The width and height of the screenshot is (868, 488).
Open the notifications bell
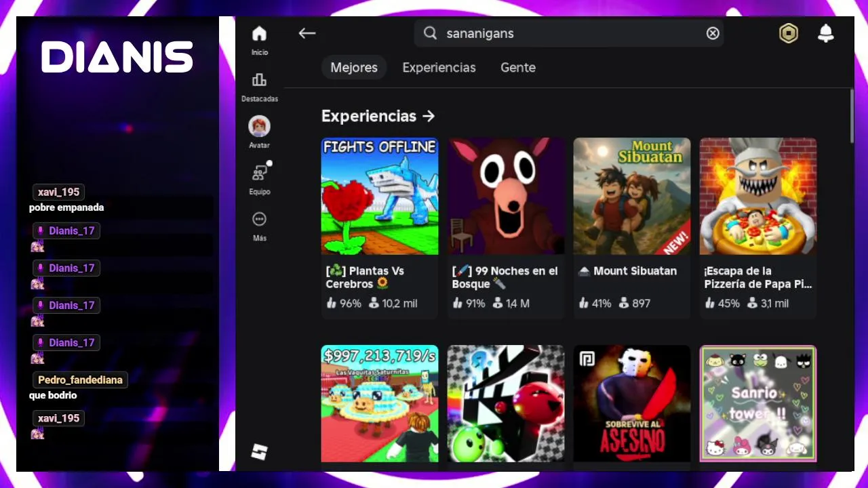[826, 33]
